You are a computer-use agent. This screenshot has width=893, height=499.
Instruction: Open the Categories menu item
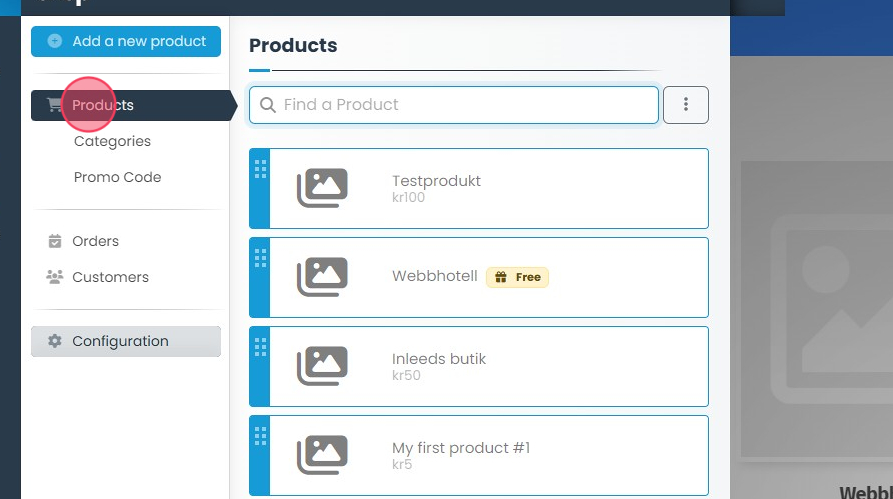112,141
